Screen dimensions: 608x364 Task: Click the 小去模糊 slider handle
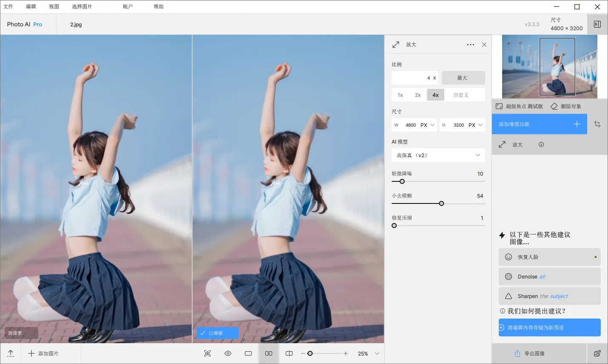(x=441, y=203)
